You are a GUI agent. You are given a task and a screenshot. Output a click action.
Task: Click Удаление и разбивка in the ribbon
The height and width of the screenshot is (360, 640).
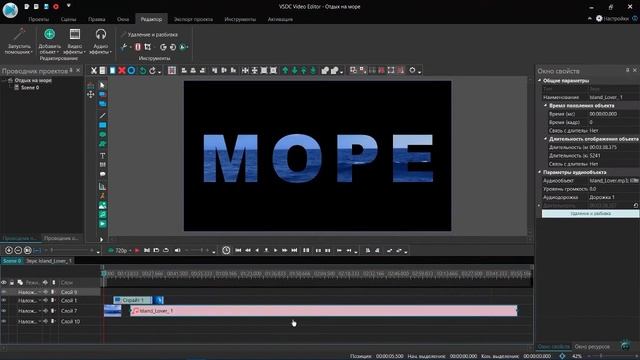(x=149, y=35)
